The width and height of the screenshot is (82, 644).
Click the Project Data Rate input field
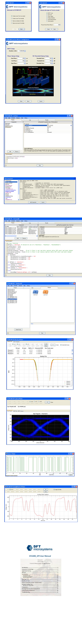pyautogui.click(x=57, y=25)
